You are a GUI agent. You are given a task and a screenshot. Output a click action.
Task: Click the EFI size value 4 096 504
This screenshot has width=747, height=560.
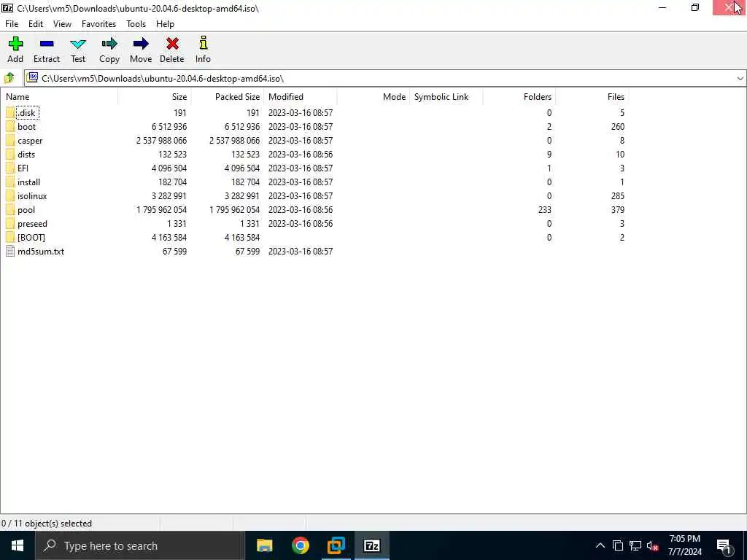tap(169, 168)
